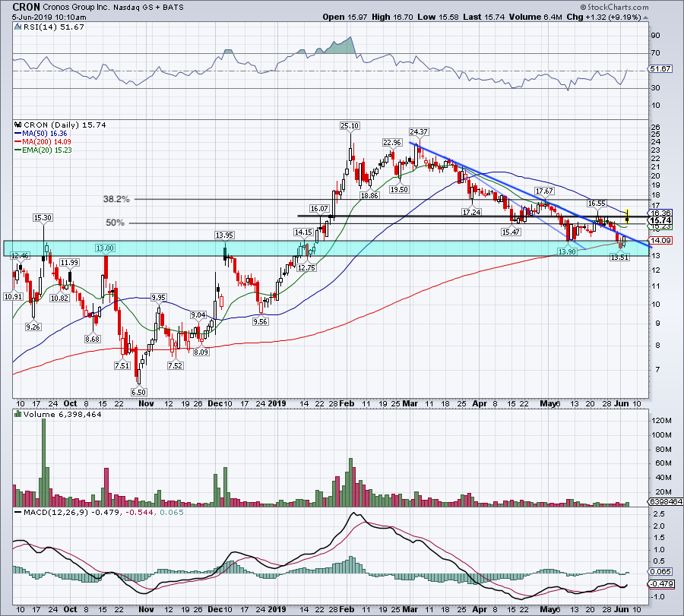The image size is (684, 616).
Task: Click the 2019 year marker on price axis
Action: click(277, 403)
